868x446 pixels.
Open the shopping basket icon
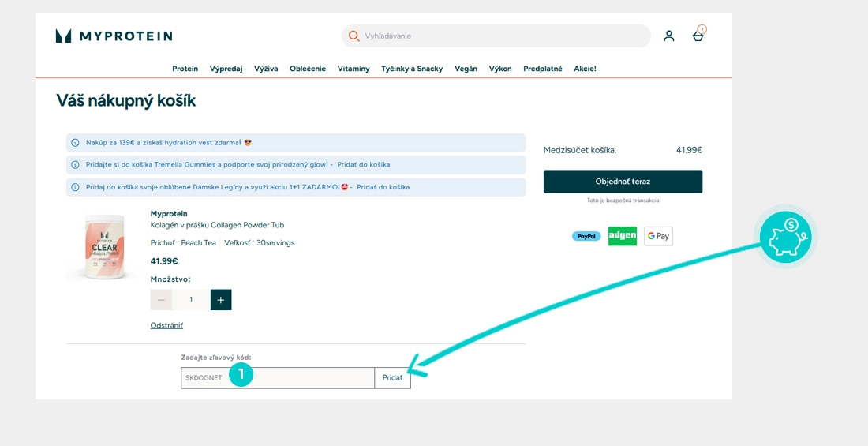click(x=698, y=35)
